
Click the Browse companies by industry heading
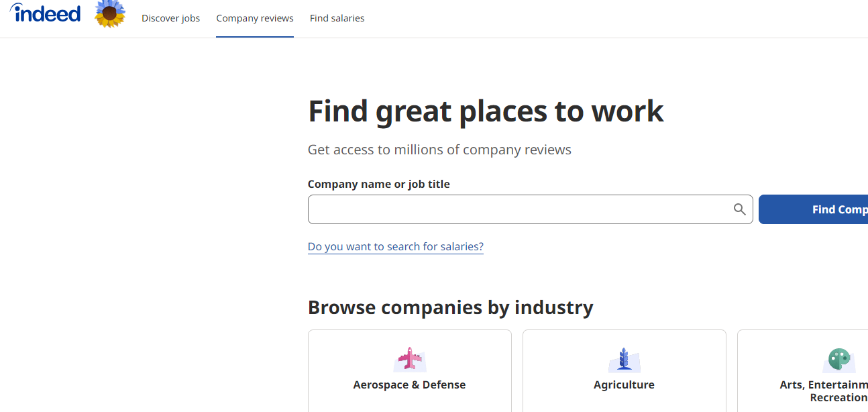point(450,307)
